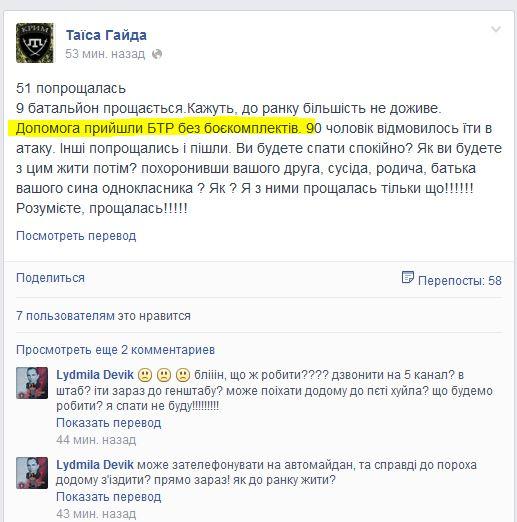Open the 43 мин. назад comment timestamp
517x522 pixels.
click(x=96, y=514)
